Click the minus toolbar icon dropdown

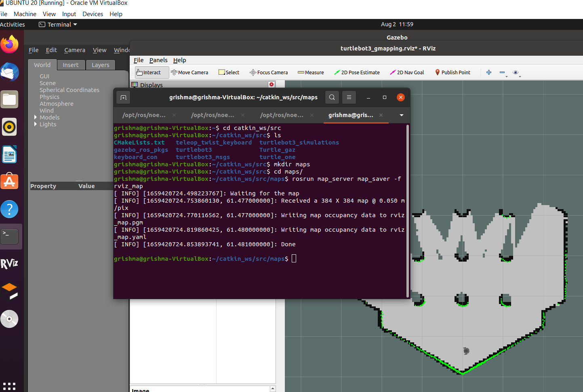(503, 73)
